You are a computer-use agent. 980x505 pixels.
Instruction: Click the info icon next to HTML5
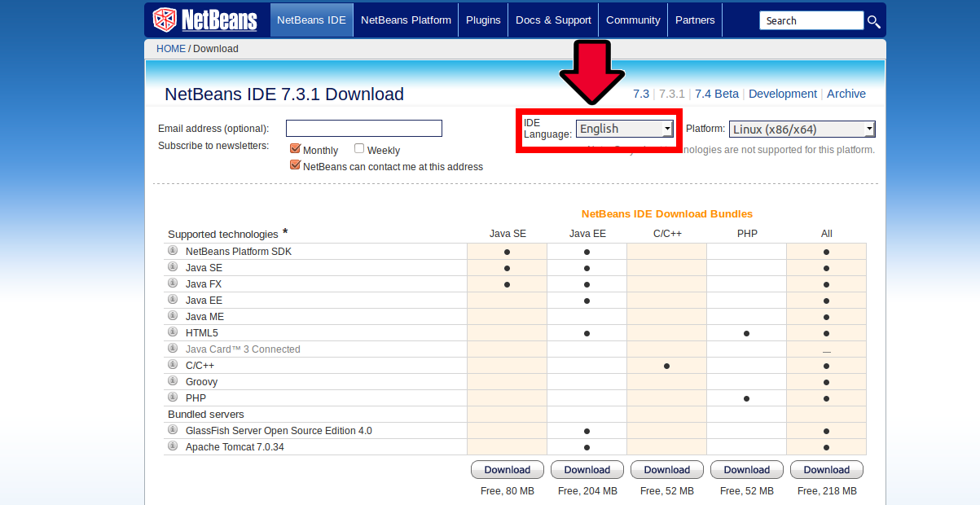click(x=172, y=332)
